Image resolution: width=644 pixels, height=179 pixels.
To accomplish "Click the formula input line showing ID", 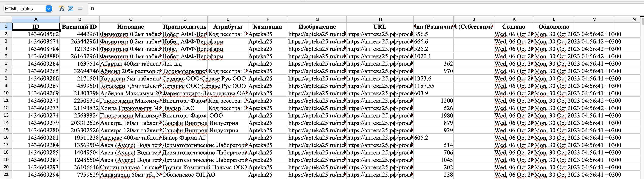I will click(x=350, y=9).
